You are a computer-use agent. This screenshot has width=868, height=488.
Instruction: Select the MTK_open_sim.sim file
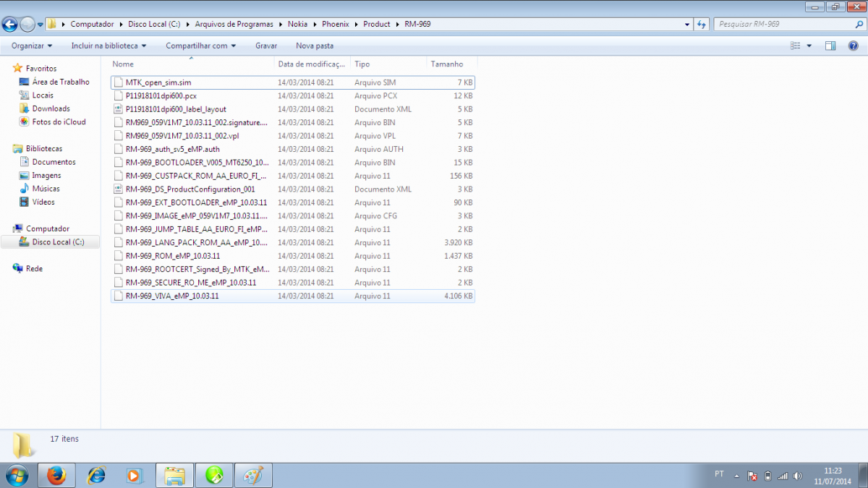pyautogui.click(x=293, y=82)
